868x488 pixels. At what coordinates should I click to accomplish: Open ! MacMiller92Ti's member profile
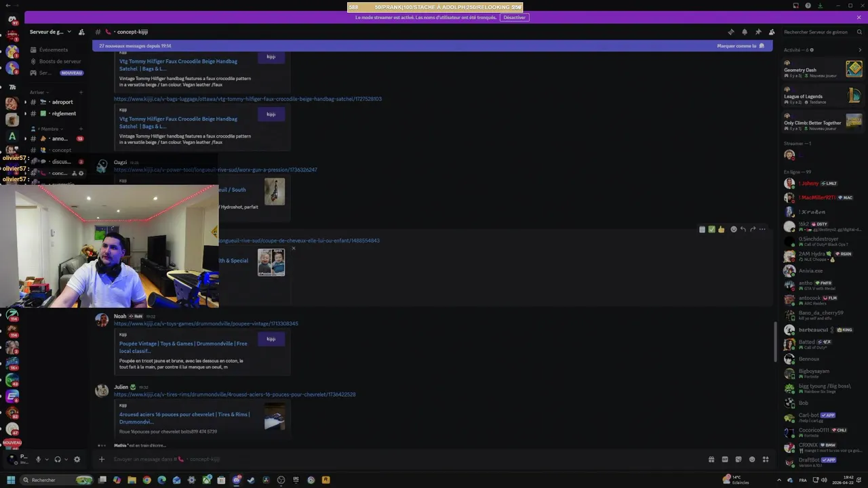[823, 198]
